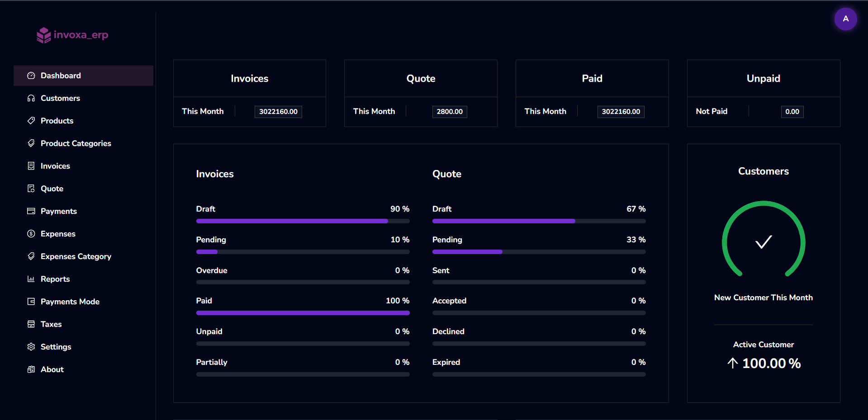Click the Customers headset icon
This screenshot has height=420, width=868.
[x=31, y=98]
